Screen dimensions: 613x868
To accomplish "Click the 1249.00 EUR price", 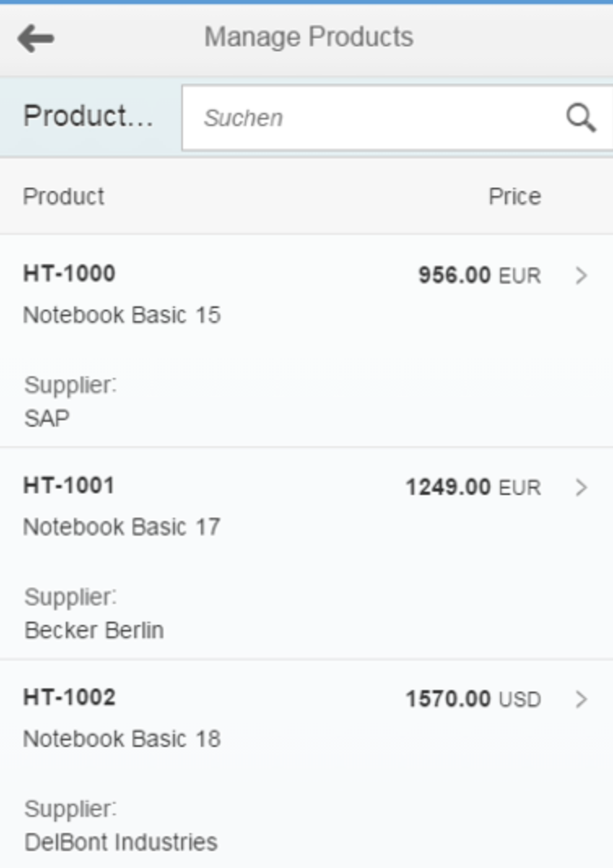I will pyautogui.click(x=473, y=487).
